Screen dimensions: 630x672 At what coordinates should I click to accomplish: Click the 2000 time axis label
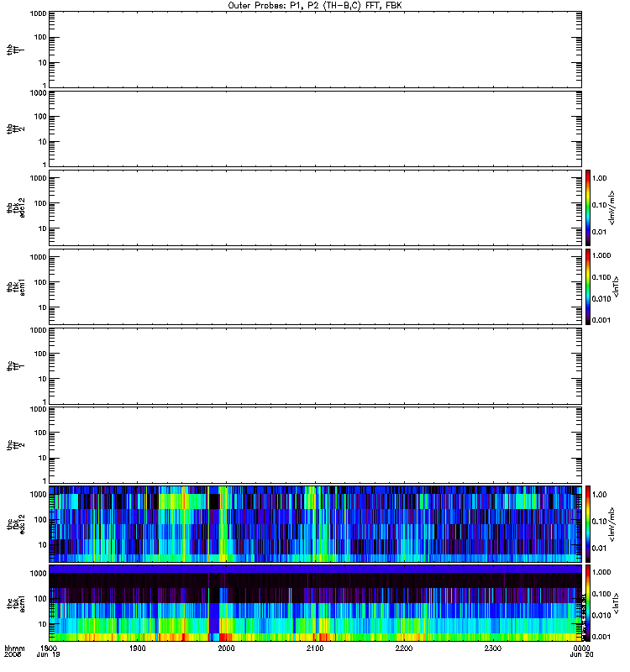[x=226, y=648]
